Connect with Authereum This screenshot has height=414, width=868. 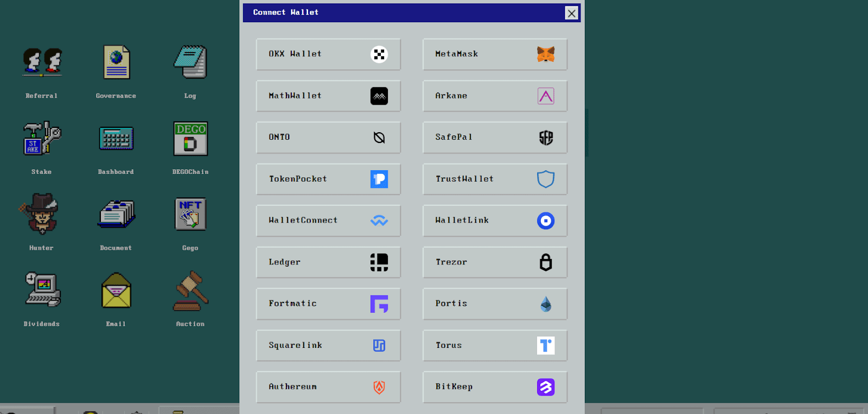[328, 387]
